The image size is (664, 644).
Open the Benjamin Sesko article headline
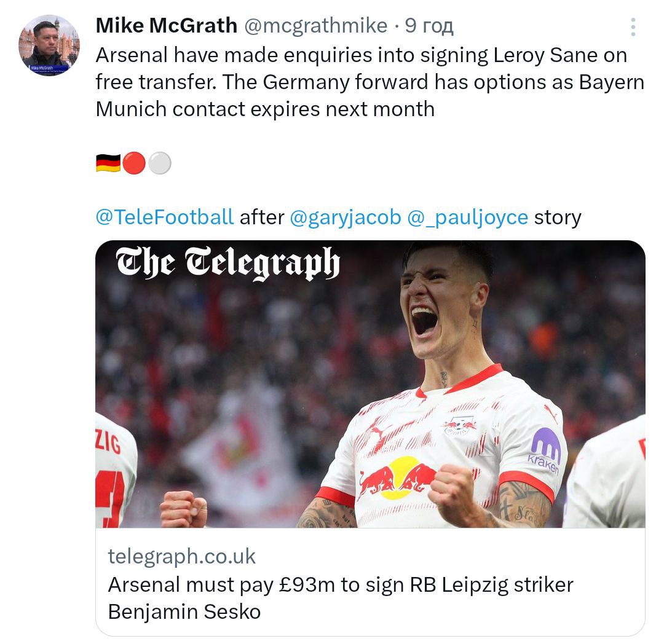pyautogui.click(x=340, y=597)
